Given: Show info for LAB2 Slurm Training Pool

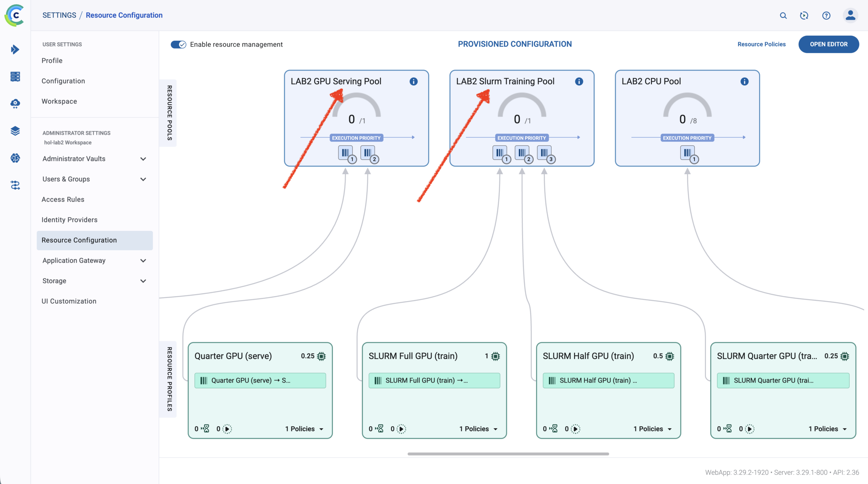Looking at the screenshot, I should [579, 81].
